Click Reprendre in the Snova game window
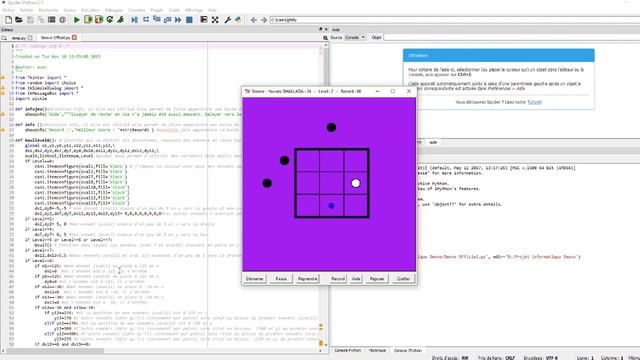 point(307,279)
